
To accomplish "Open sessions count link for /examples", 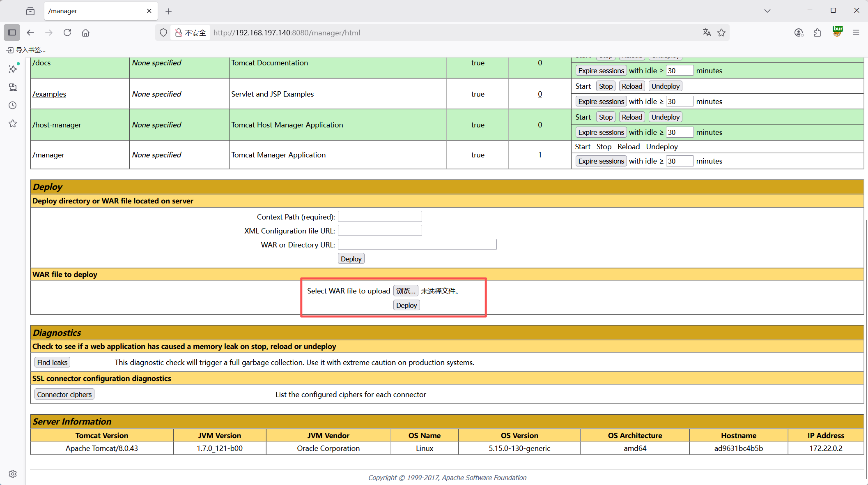I will pos(540,94).
